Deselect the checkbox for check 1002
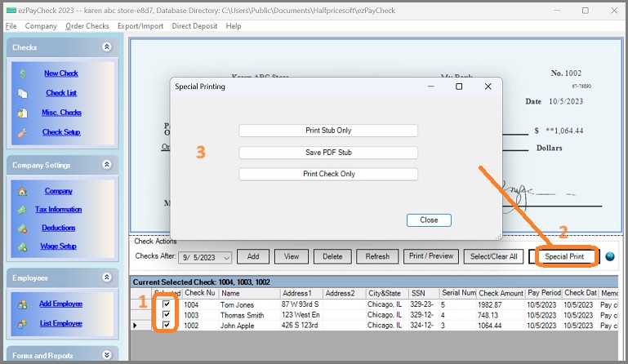628x364 pixels. click(167, 326)
